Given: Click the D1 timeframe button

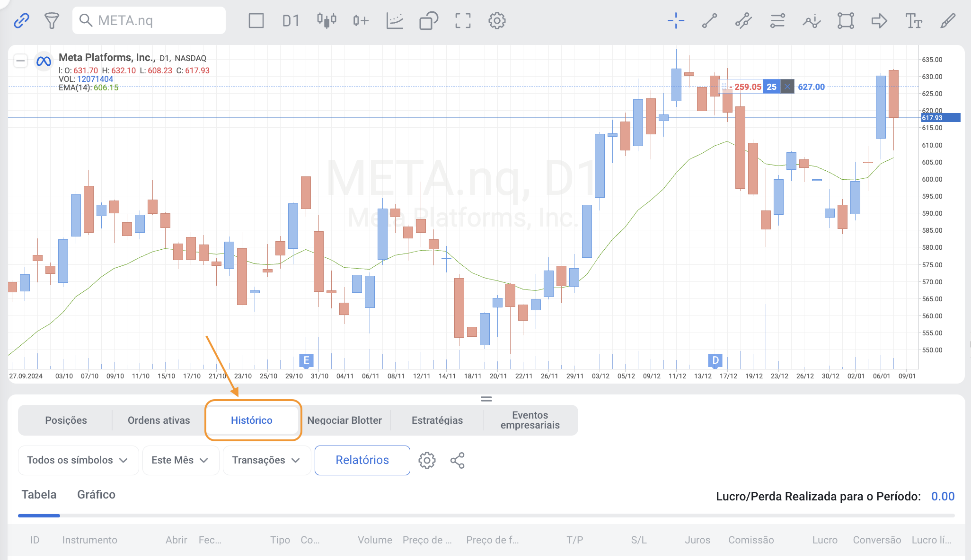Looking at the screenshot, I should (291, 21).
